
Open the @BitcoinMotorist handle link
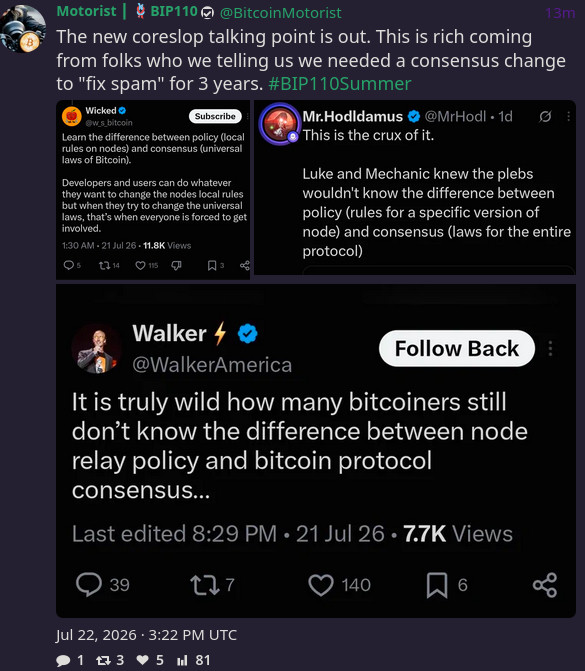tap(281, 13)
